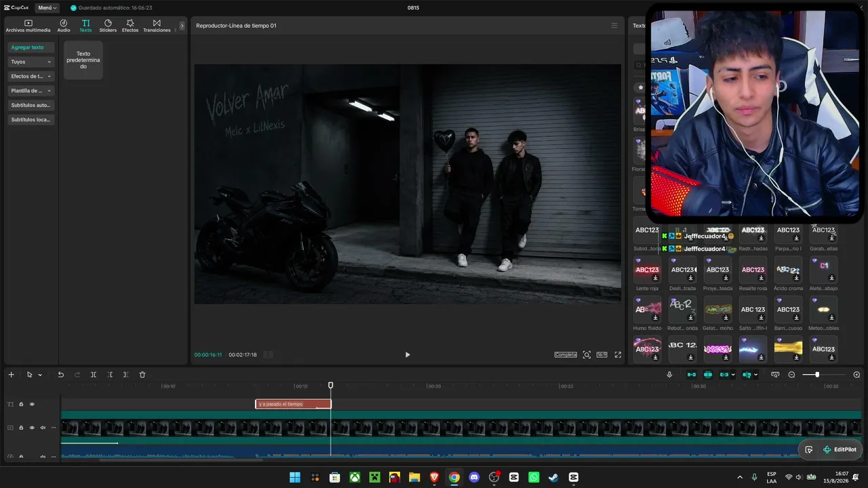Split the clip at the playhead
This screenshot has width=868, height=488.
pyautogui.click(x=94, y=375)
